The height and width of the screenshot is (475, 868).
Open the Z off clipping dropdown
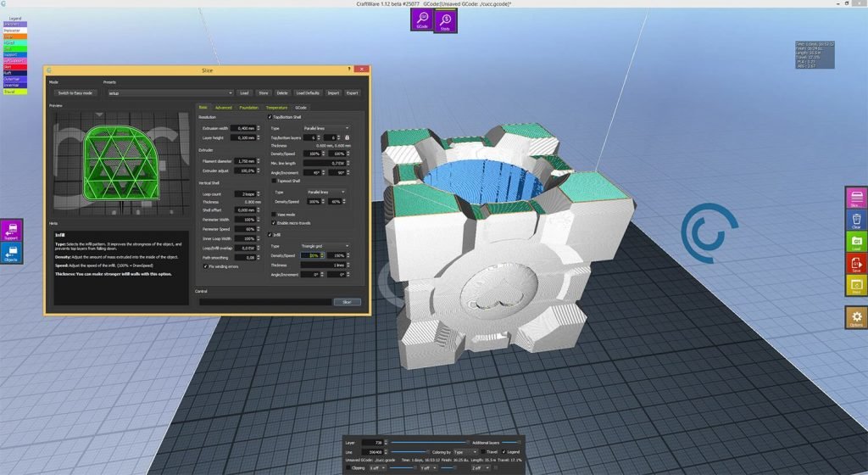point(480,468)
